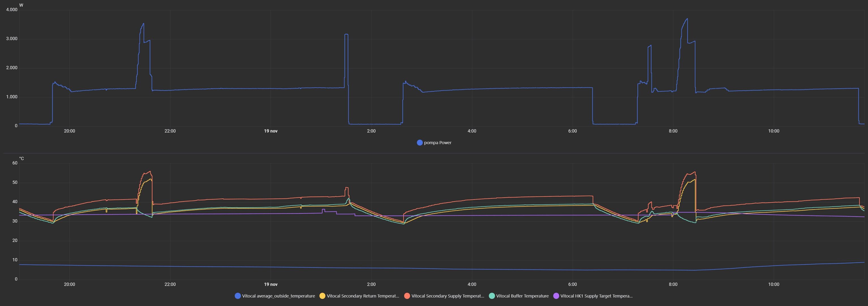The height and width of the screenshot is (306, 868).
Task: Toggle Vitocal HK1 Supply Target Temperature label
Action: pos(596,296)
